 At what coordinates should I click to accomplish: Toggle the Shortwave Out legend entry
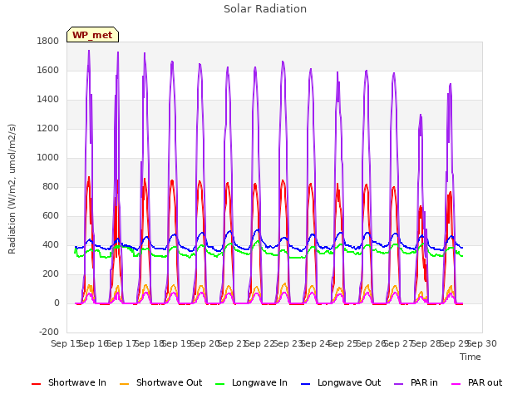160,382
